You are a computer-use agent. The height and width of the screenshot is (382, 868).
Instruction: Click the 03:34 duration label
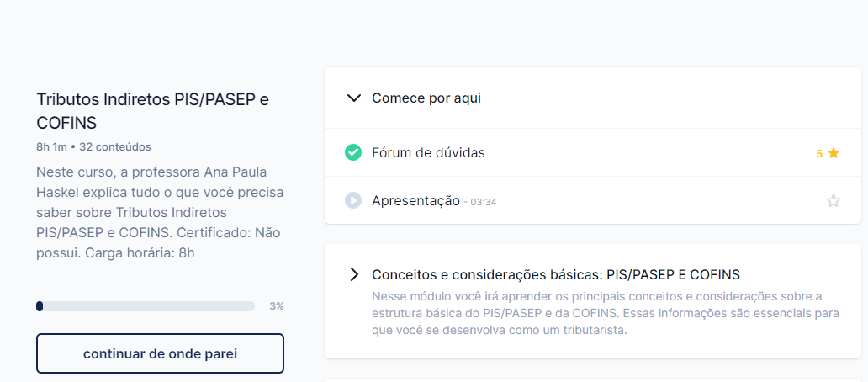(484, 203)
